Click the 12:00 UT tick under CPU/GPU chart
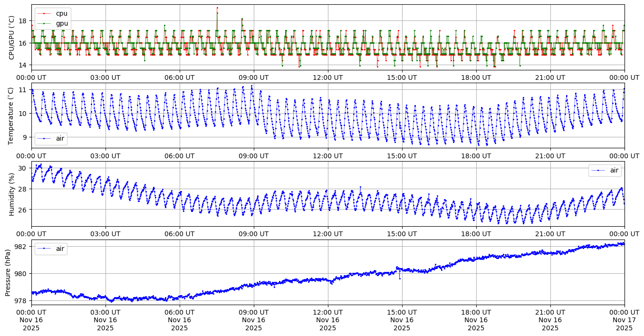The width and height of the screenshot is (644, 336). [x=327, y=77]
